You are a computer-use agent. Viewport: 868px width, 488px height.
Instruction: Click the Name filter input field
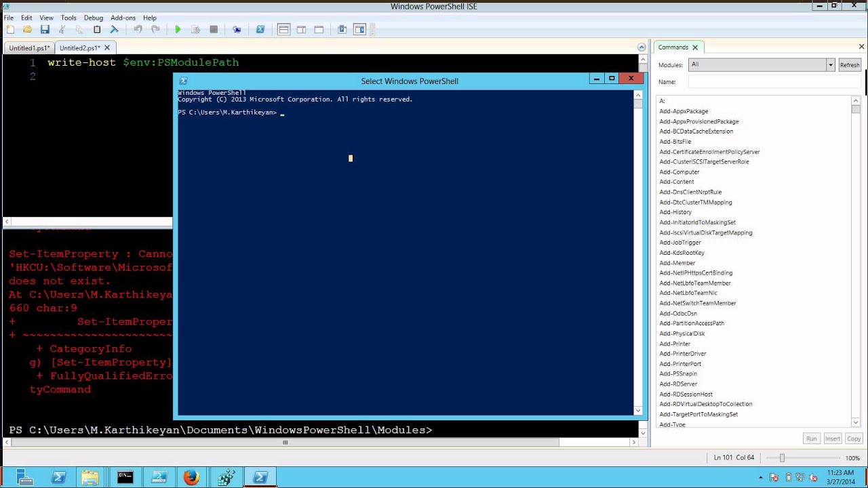(774, 82)
